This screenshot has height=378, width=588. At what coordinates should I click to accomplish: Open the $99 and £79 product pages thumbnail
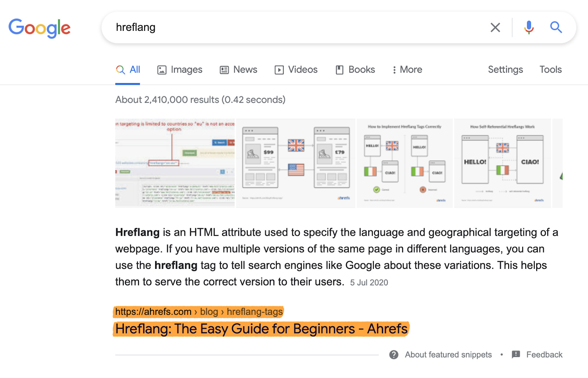[x=295, y=163]
